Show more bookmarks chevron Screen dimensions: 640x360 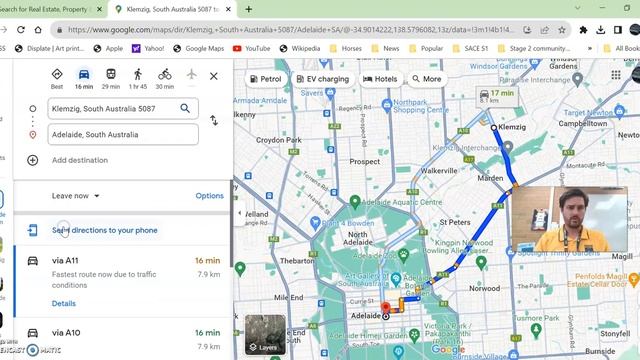[x=589, y=49]
